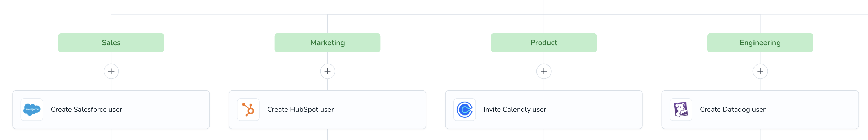The width and height of the screenshot is (868, 140).
Task: Select the Sales branch label
Action: 111,43
